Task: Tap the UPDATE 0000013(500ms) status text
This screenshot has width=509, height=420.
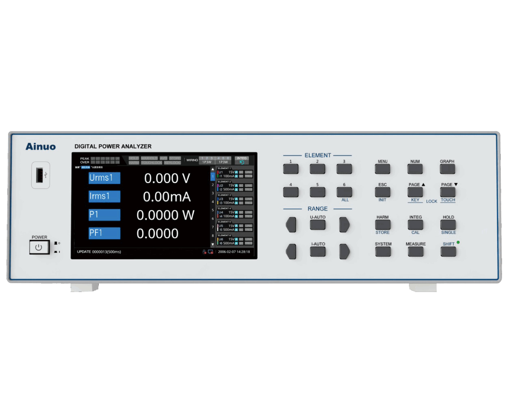Action: (99, 252)
